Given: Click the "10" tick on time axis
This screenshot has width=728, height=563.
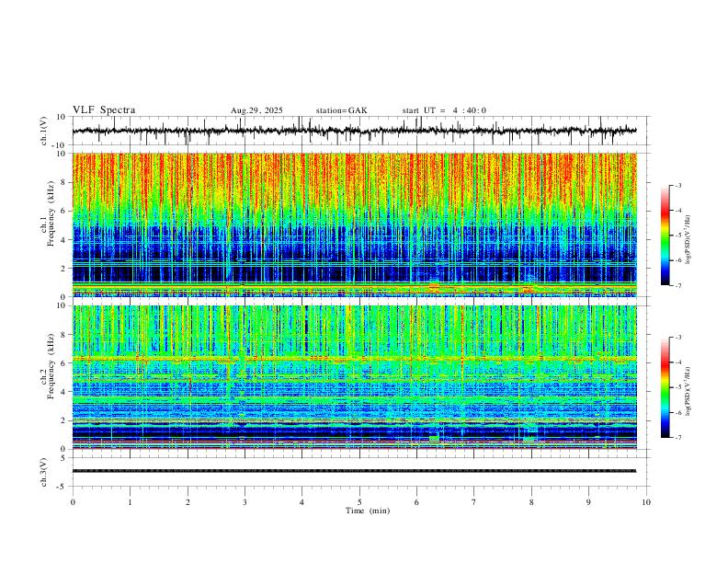Looking at the screenshot, I should pos(646,502).
